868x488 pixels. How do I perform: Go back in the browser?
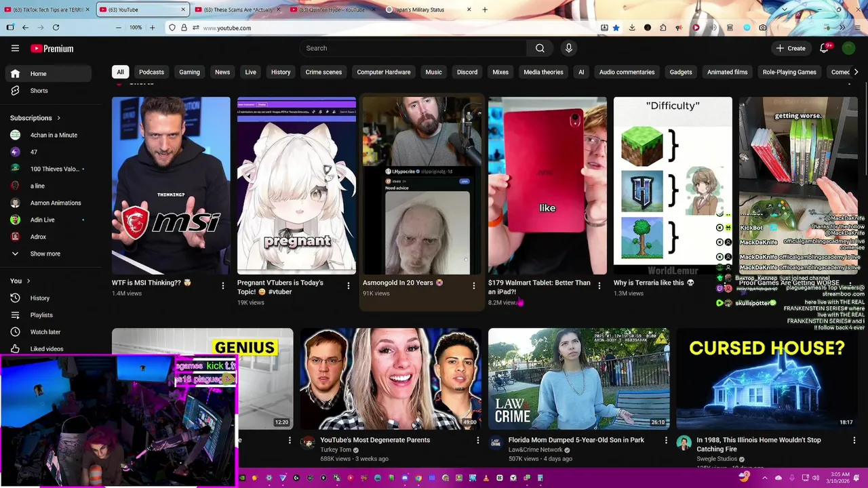click(x=25, y=28)
